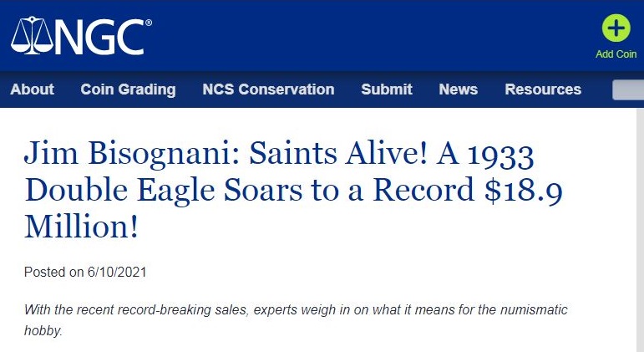This screenshot has width=644, height=352.
Task: Click the "$18.9" figure in headline
Action: (x=519, y=190)
